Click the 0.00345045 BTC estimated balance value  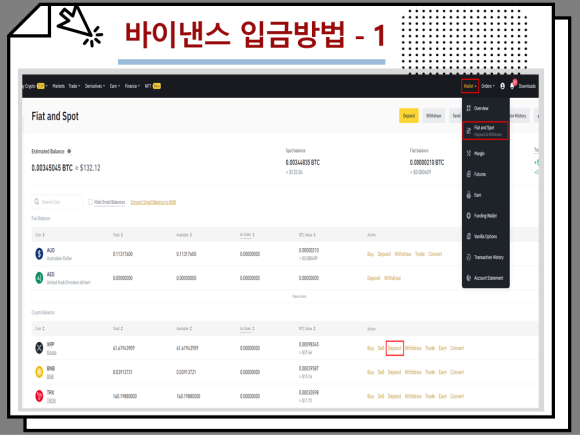click(x=52, y=168)
